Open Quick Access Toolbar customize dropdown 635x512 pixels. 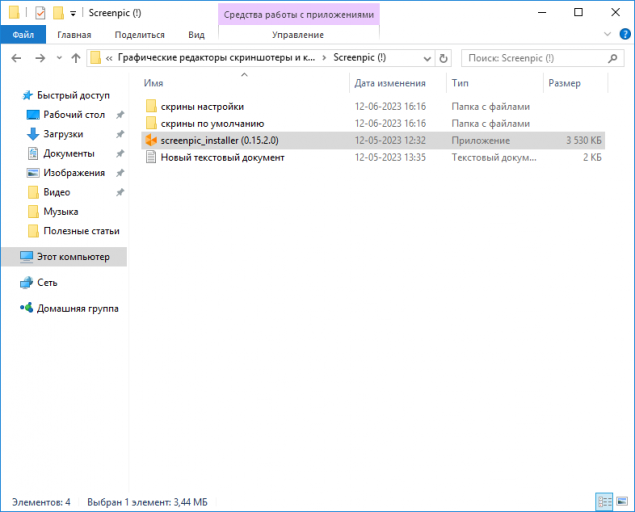(73, 13)
